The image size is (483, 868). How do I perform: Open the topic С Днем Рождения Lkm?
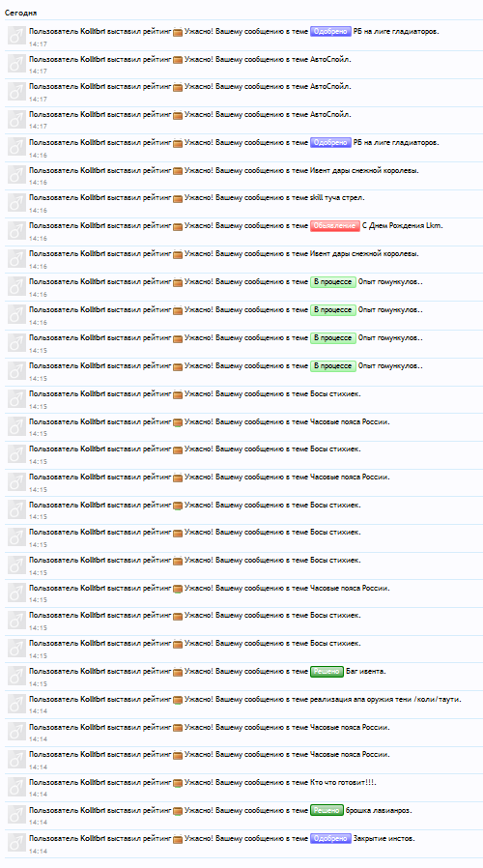pyautogui.click(x=402, y=226)
